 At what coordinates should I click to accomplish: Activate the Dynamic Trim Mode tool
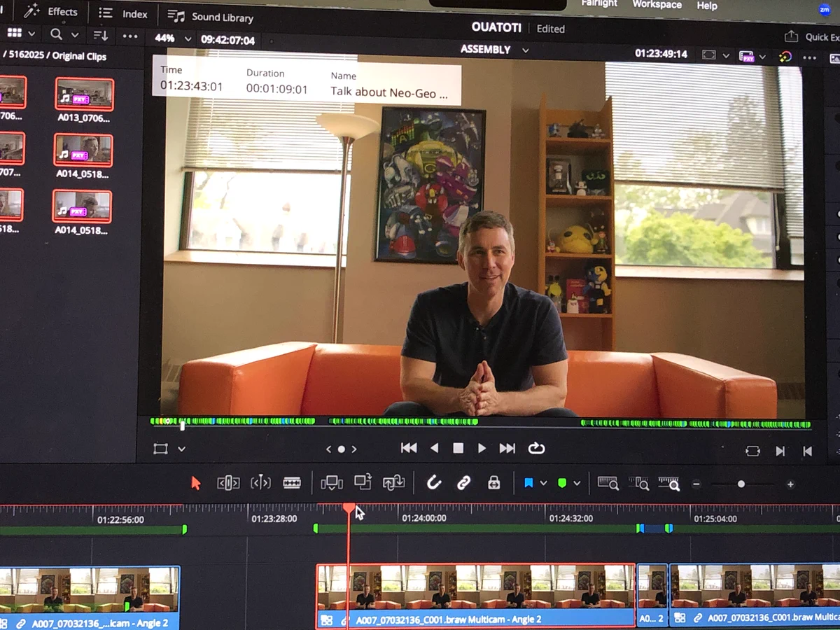[260, 483]
